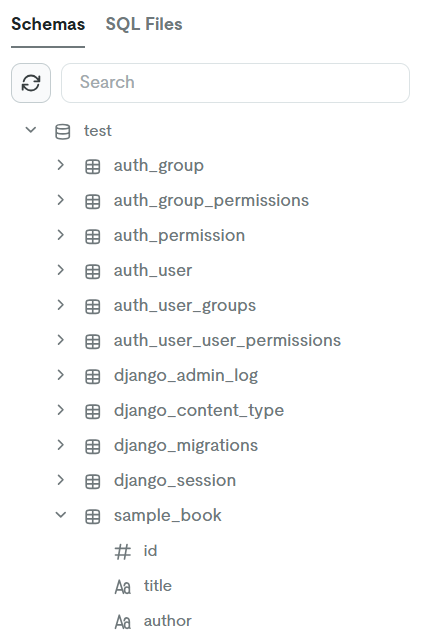This screenshot has height=644, width=426.
Task: Click the hash icon next to id column
Action: (x=122, y=552)
